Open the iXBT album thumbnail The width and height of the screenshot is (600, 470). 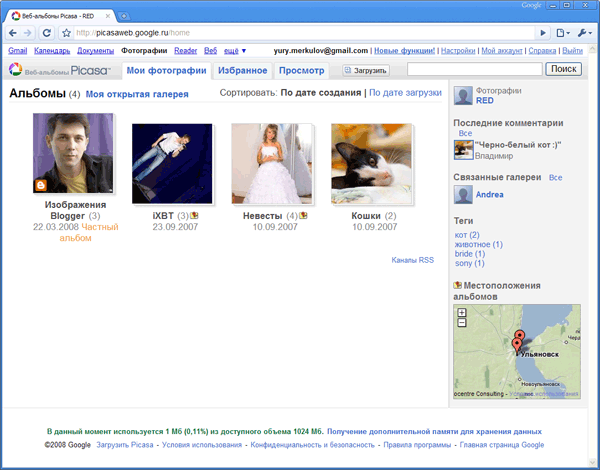(172, 163)
